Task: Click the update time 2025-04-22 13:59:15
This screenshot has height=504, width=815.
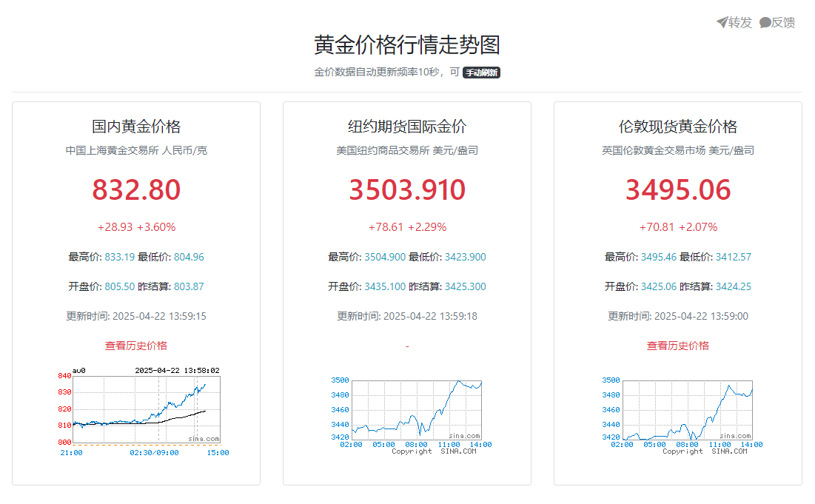Action: tap(159, 316)
